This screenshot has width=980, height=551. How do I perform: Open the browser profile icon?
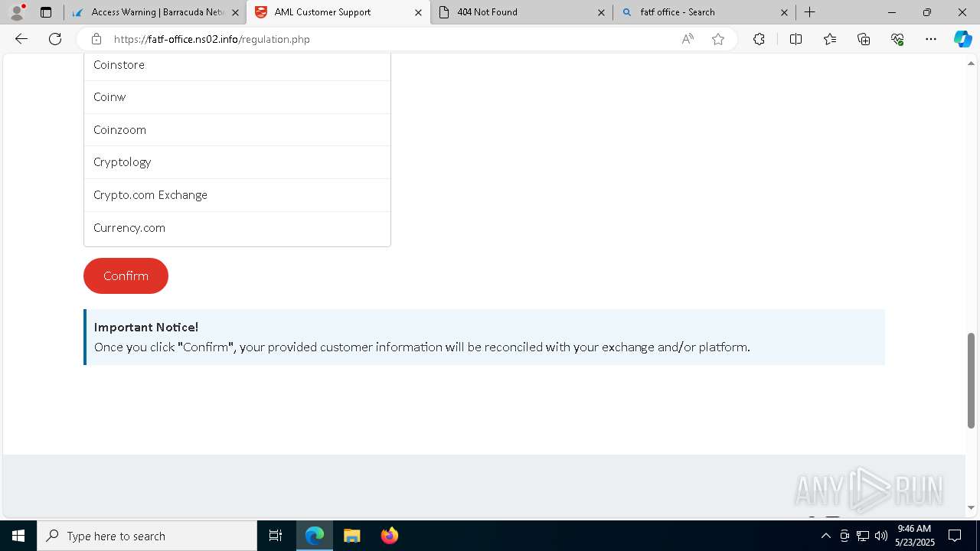17,12
